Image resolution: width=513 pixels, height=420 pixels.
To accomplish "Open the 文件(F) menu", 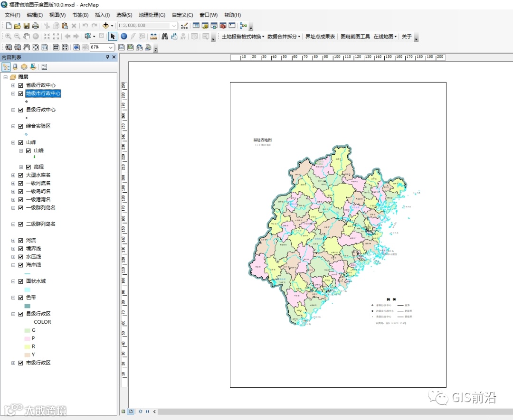I will coord(12,15).
